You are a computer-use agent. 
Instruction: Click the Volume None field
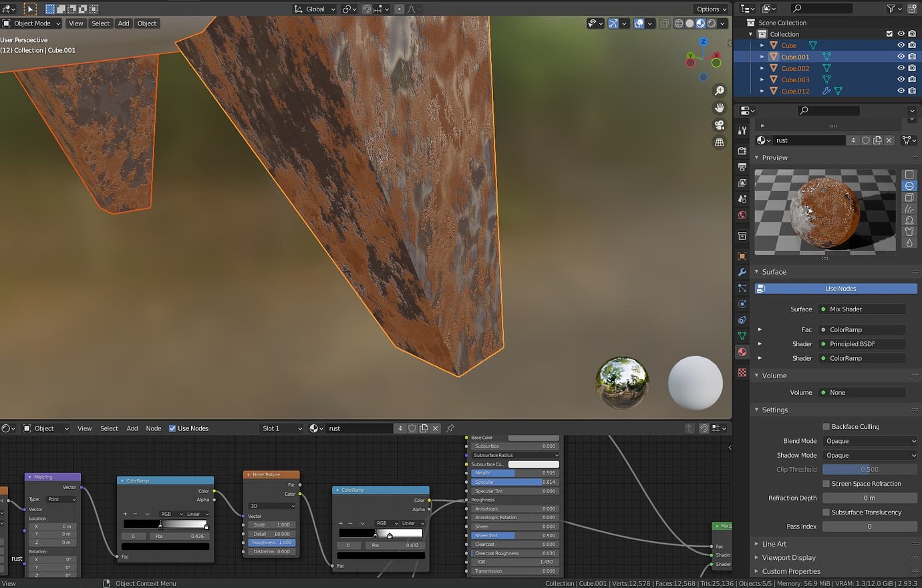tap(862, 393)
